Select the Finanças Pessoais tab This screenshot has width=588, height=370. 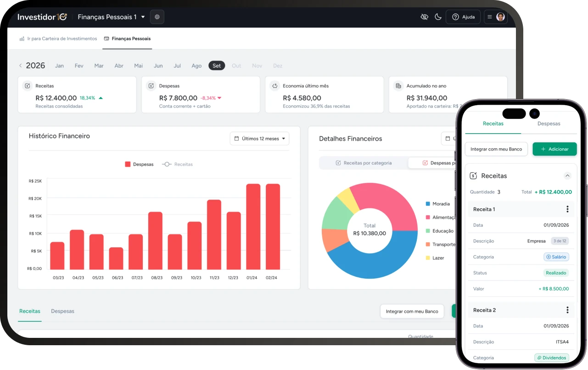[x=127, y=39]
